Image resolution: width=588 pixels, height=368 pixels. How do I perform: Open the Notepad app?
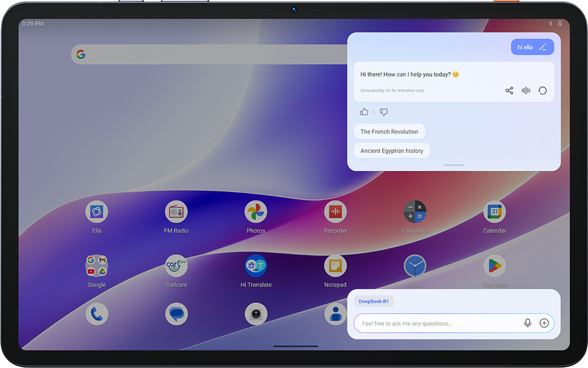coord(336,266)
